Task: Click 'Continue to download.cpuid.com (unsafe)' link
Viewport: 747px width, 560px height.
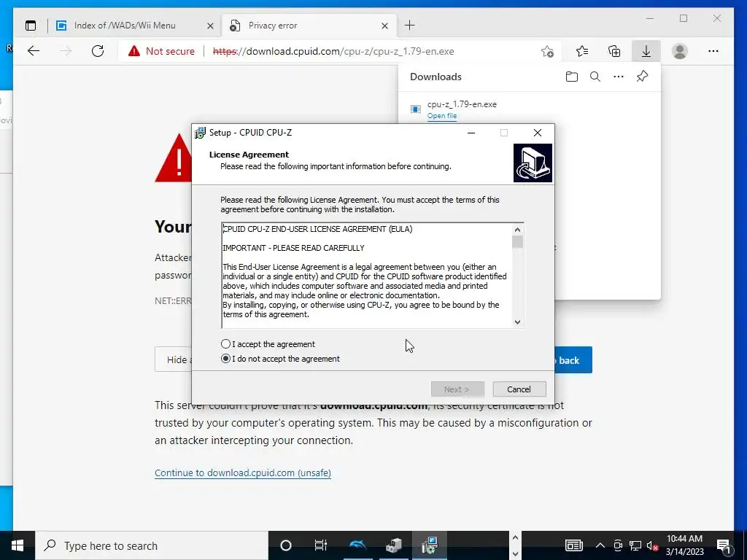Action: [x=242, y=472]
